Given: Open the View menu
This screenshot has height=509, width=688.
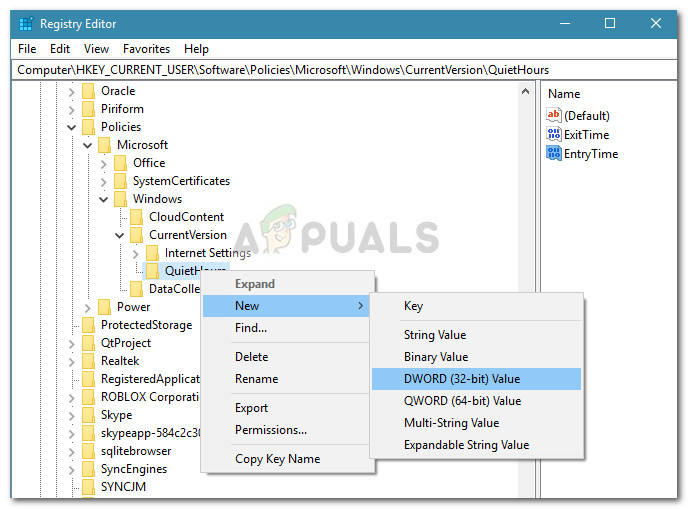Looking at the screenshot, I should click(x=96, y=49).
